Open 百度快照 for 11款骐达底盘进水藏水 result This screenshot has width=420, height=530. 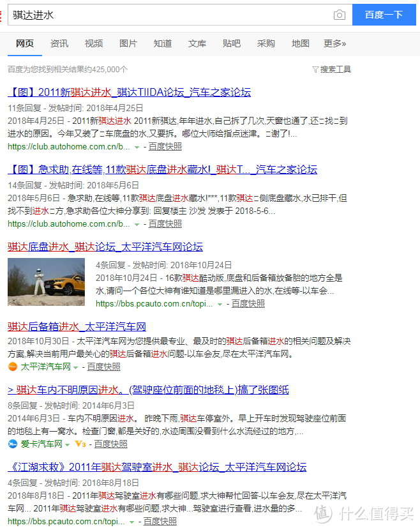click(165, 223)
